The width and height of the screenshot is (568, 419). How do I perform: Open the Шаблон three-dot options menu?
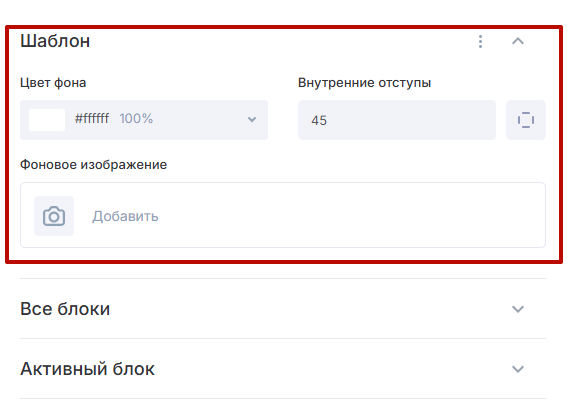point(480,42)
